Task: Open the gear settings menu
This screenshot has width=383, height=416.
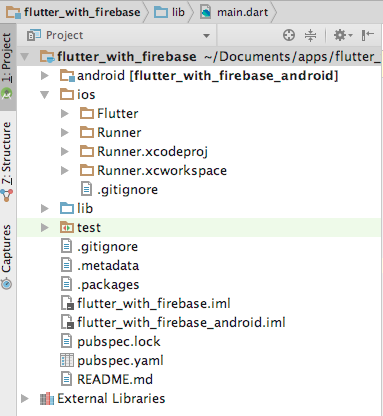Action: coord(343,35)
